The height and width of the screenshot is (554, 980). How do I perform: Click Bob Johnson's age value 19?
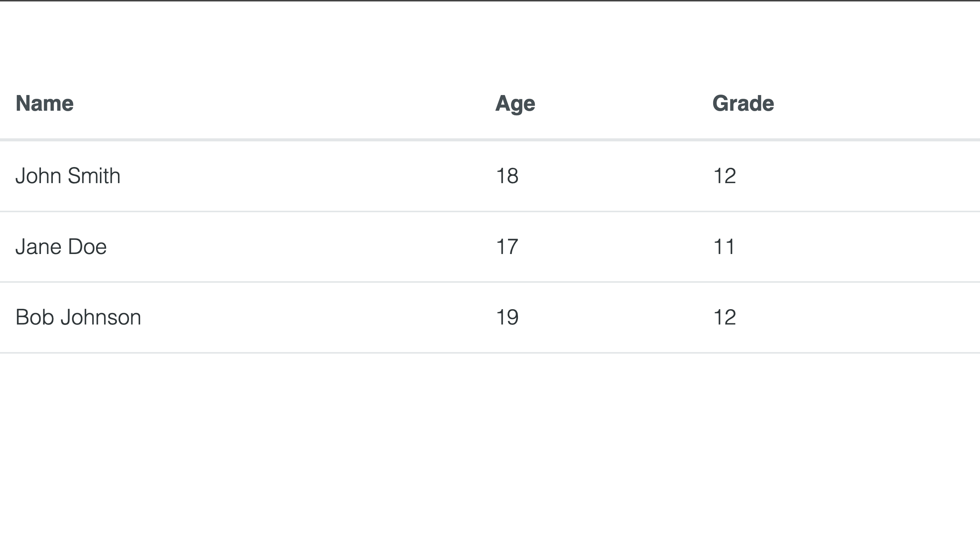click(507, 317)
